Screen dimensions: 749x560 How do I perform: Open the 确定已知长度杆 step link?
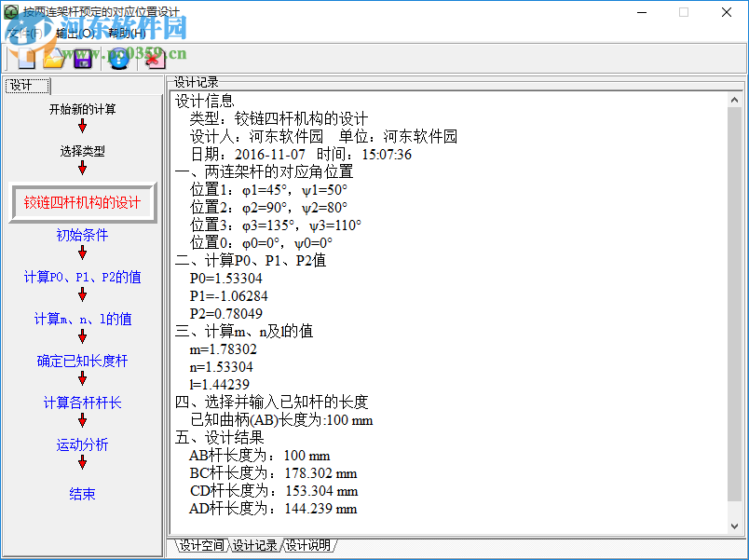[x=82, y=362]
